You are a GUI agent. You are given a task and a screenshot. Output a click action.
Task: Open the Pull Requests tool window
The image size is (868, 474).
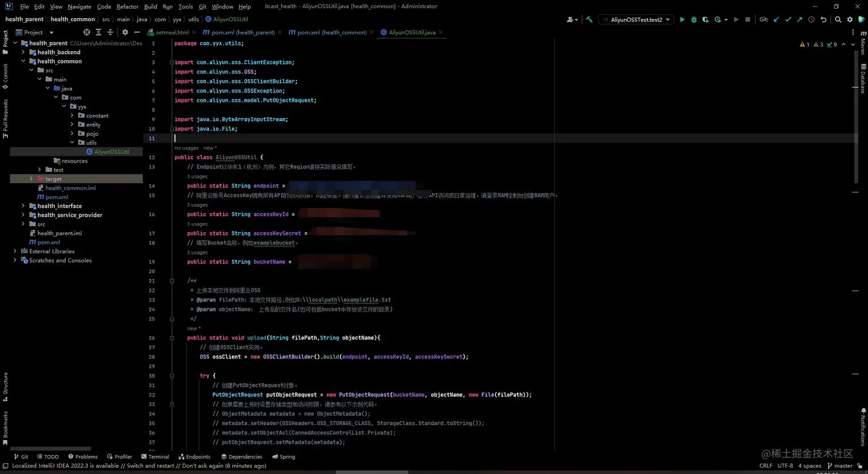pyautogui.click(x=5, y=118)
